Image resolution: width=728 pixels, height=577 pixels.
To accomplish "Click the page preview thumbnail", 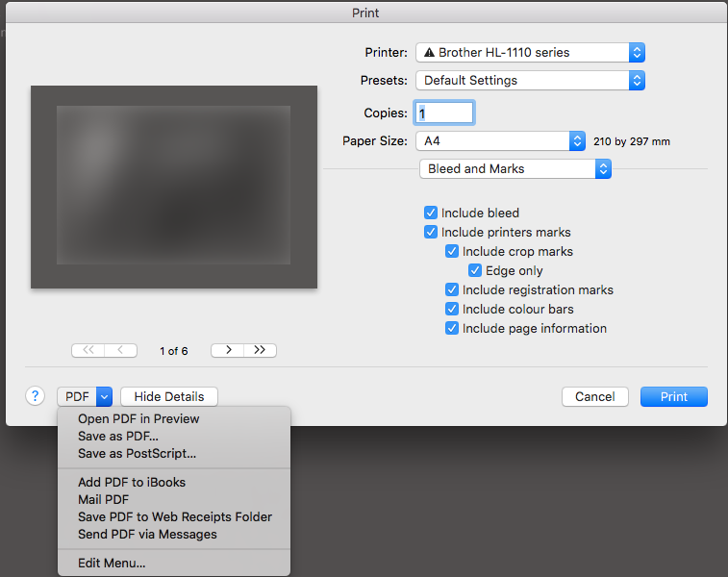I will (x=174, y=187).
